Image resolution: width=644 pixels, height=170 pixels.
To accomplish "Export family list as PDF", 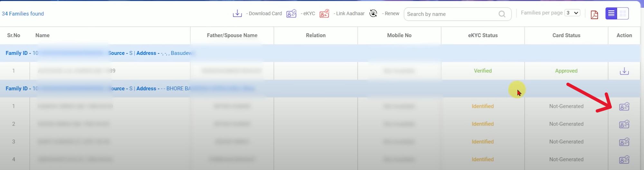I will 594,15.
